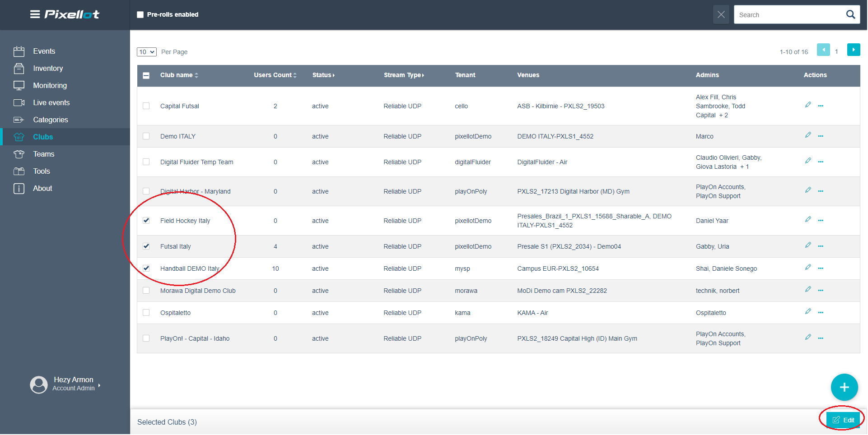Viewport: 868px width, 435px height.
Task: Sort by Users Count column
Action: coord(275,75)
